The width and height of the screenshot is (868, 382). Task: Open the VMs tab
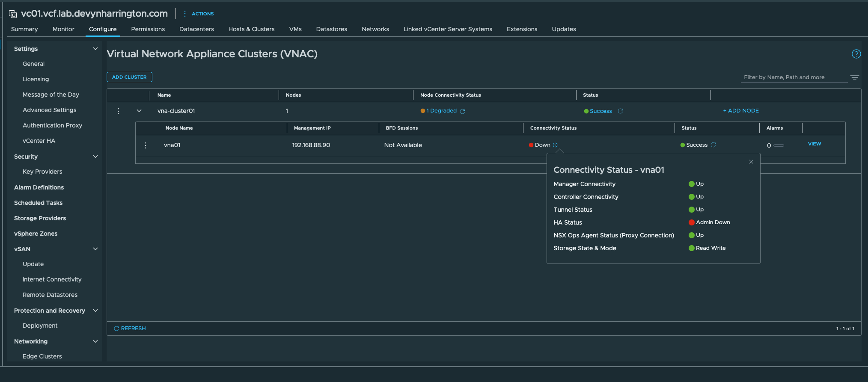coord(295,29)
